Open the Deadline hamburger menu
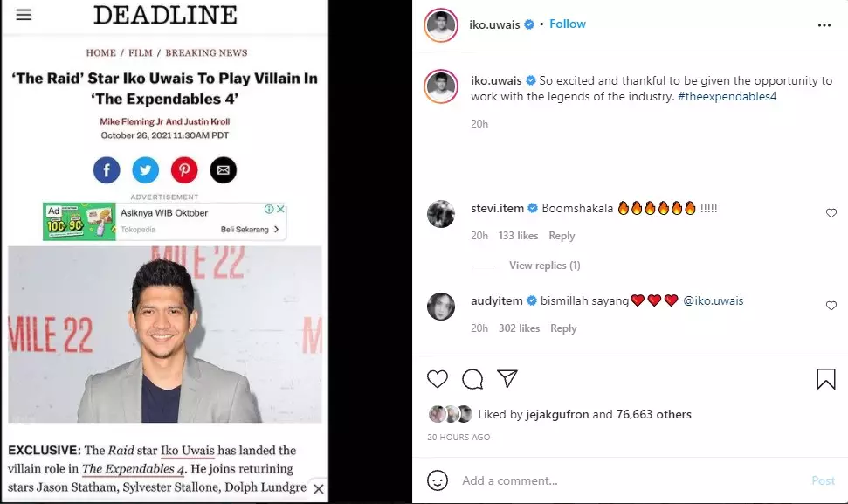Screen dimensions: 848x504 tap(24, 14)
